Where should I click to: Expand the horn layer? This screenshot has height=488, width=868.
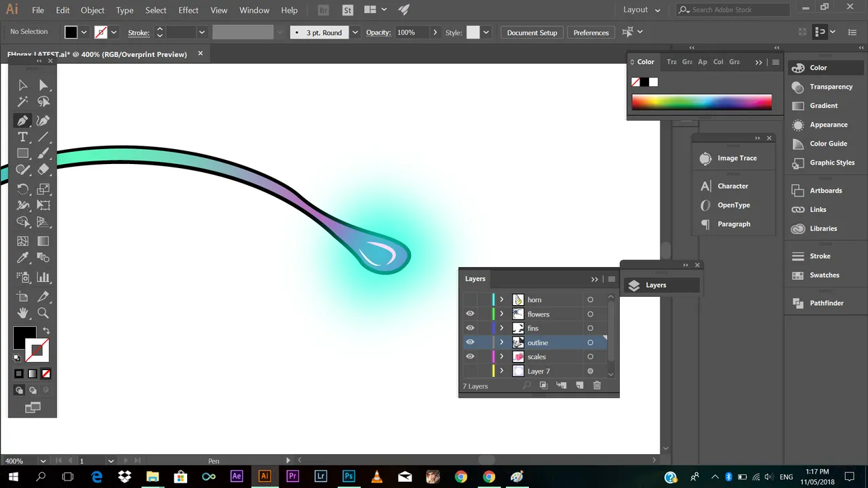[x=502, y=300]
